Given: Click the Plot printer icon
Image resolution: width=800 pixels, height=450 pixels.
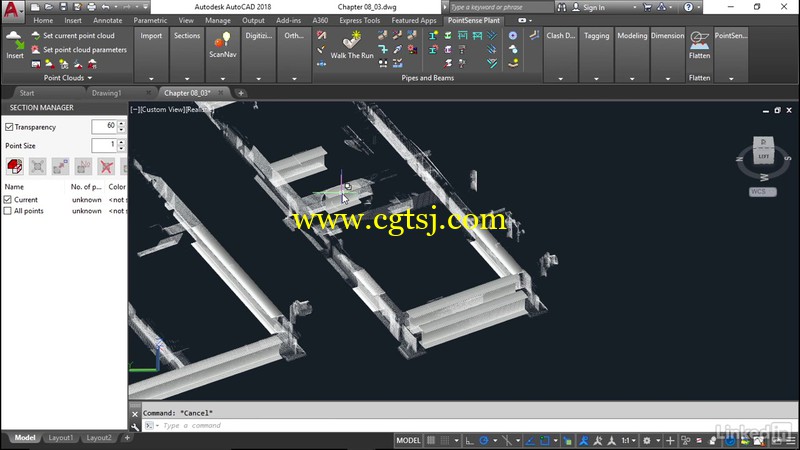Looking at the screenshot, I should [91, 7].
